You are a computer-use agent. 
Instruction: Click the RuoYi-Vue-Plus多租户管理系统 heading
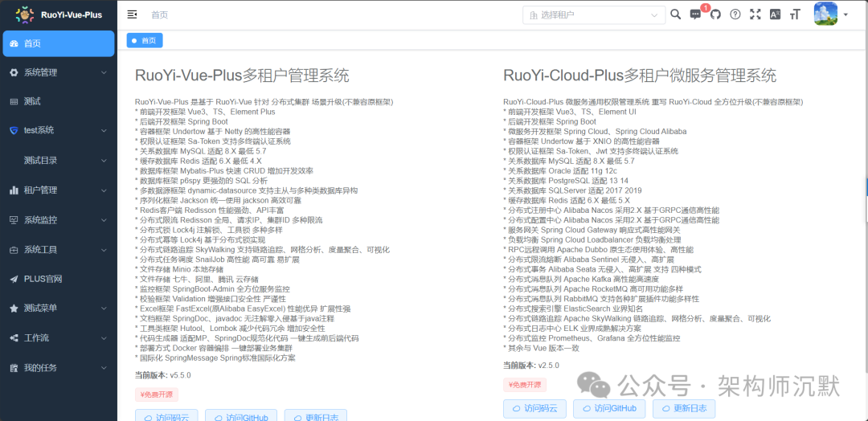[243, 76]
